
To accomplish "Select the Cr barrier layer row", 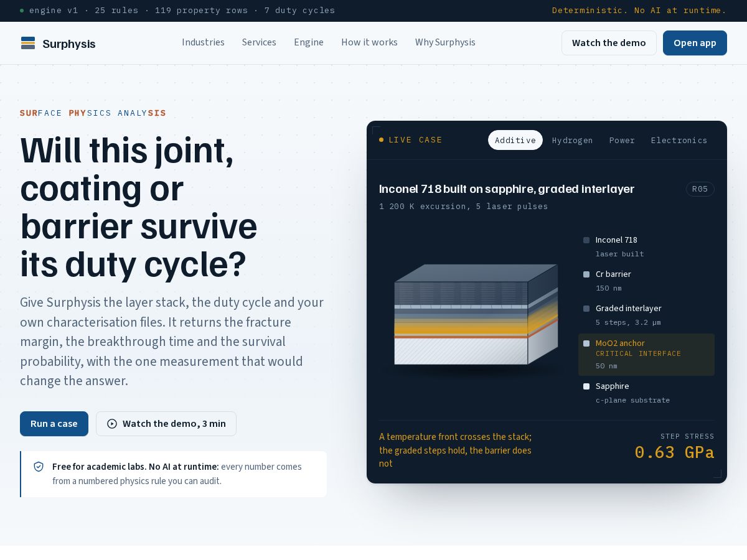I will click(646, 281).
